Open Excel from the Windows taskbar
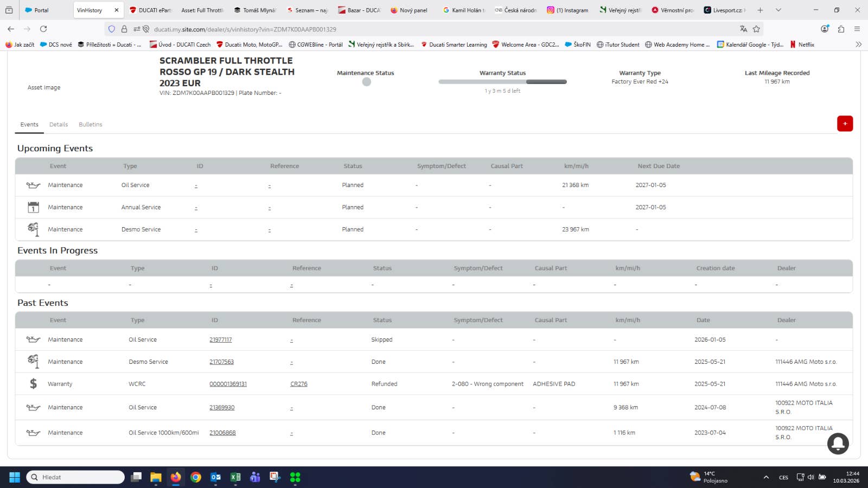 coord(235,477)
